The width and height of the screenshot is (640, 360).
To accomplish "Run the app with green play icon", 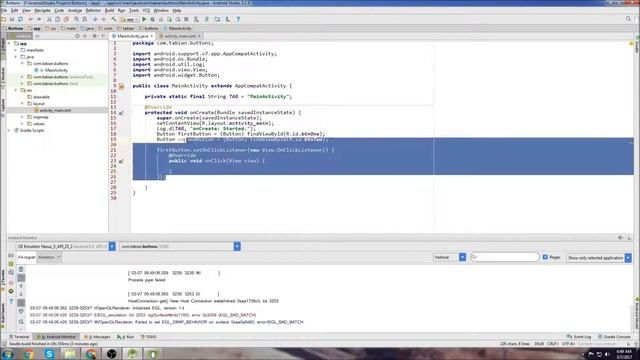I will pos(144,19).
